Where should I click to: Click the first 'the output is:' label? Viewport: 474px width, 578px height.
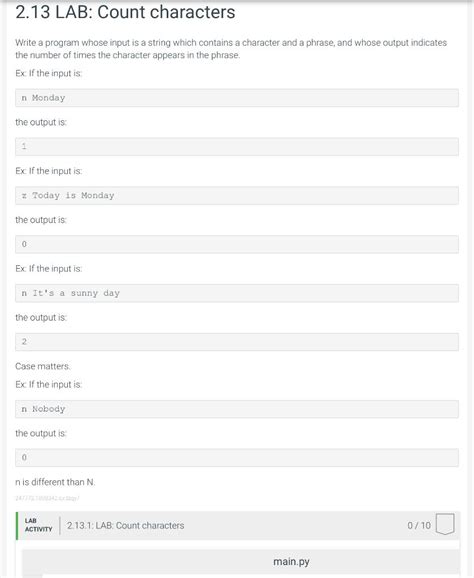(x=41, y=122)
